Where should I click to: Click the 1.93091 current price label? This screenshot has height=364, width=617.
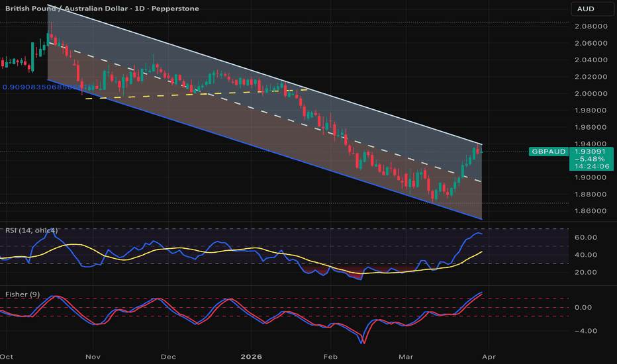coord(590,152)
